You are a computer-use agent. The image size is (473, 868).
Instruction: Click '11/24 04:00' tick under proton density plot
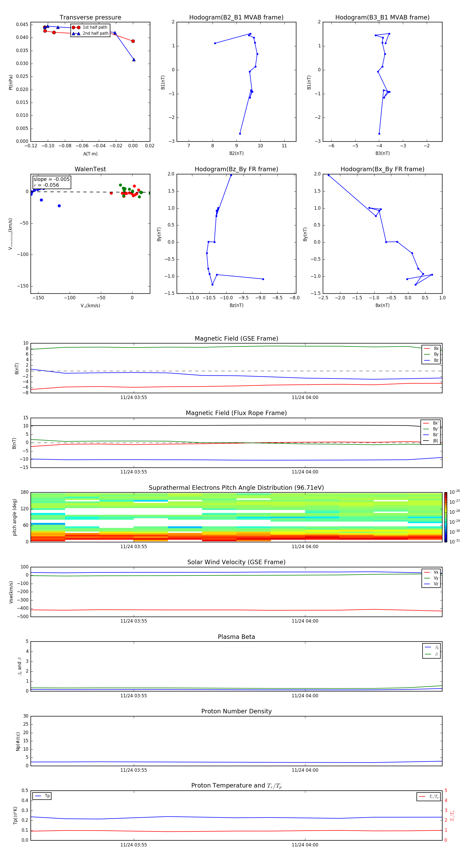(x=305, y=770)
